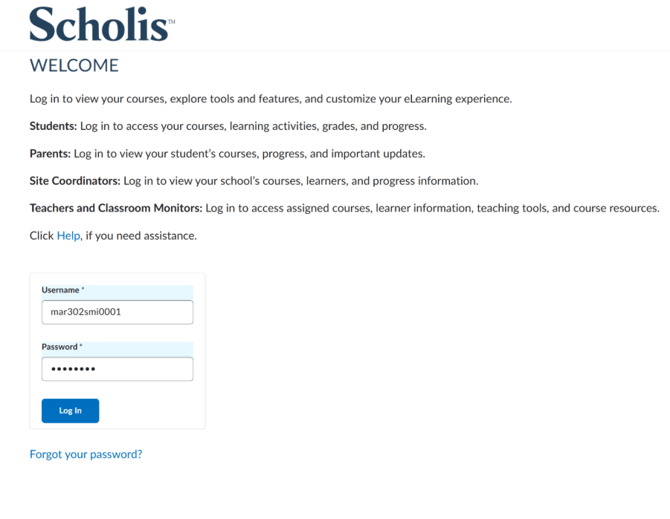Click the bold Parents heading text
670x519 pixels.
tap(50, 153)
